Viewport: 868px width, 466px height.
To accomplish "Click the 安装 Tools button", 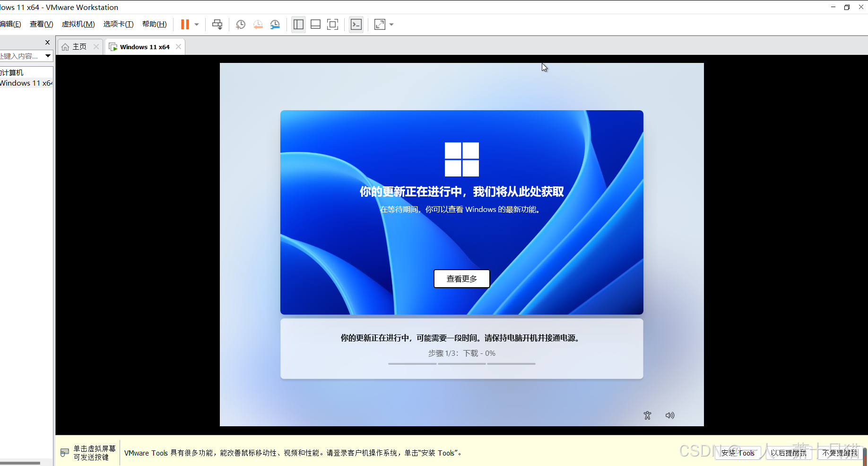I will (738, 453).
